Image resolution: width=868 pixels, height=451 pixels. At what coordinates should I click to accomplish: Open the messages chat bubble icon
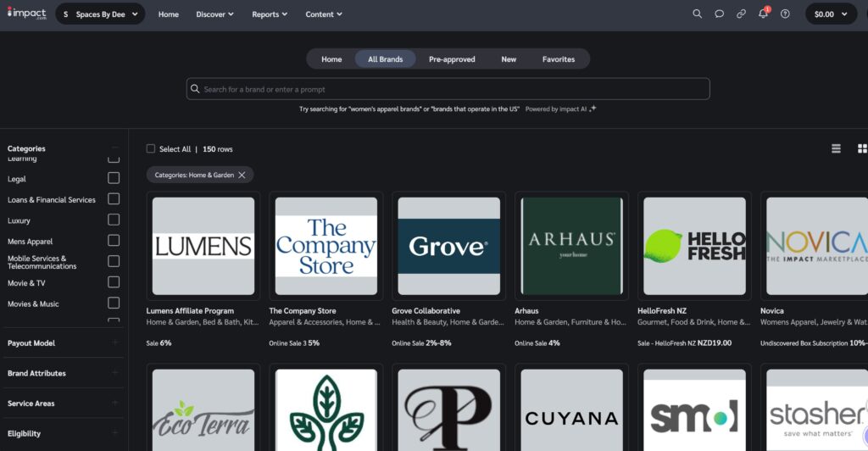click(x=719, y=14)
